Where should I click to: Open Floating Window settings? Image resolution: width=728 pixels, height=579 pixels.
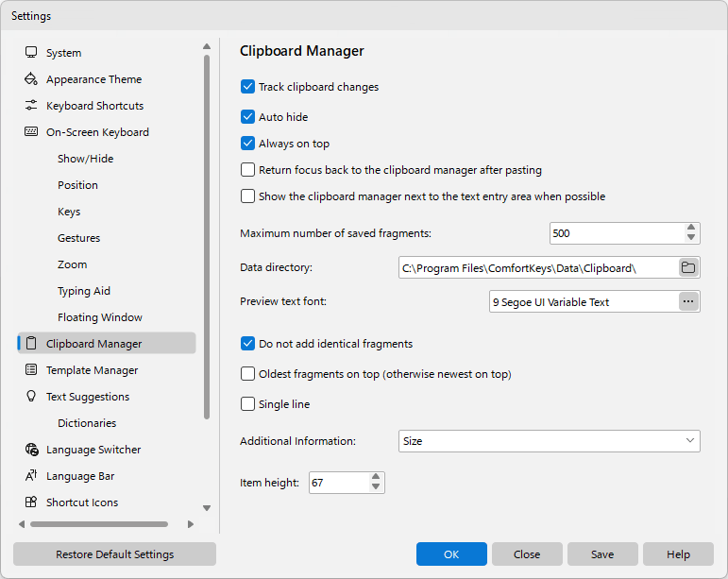click(100, 317)
